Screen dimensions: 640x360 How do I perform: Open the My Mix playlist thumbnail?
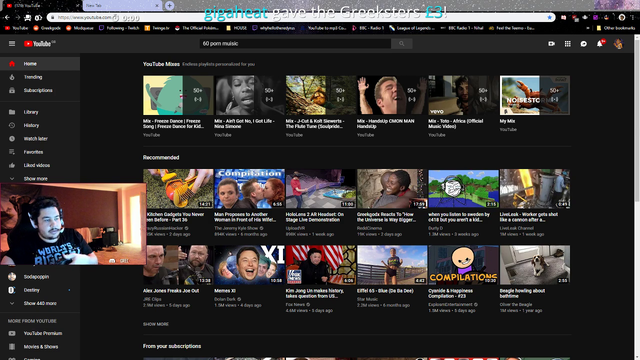point(535,95)
